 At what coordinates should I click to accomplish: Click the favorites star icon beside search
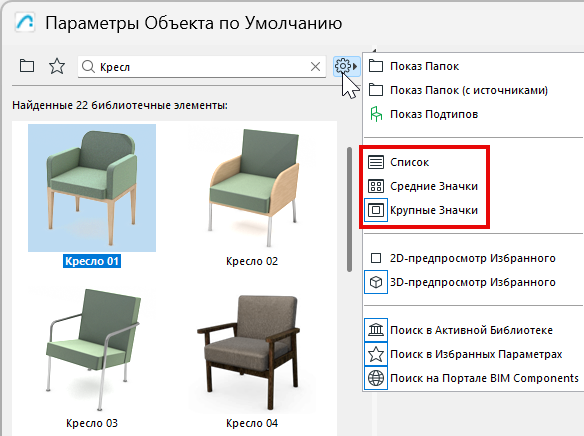(57, 66)
